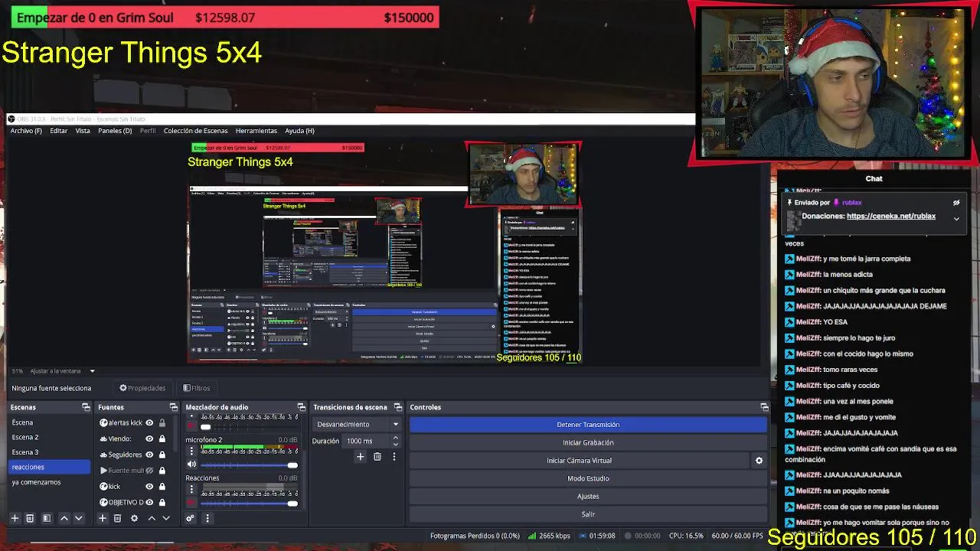Screen dimensions: 980x551
Task: Remove selected source with trash icon
Action: pos(117,518)
